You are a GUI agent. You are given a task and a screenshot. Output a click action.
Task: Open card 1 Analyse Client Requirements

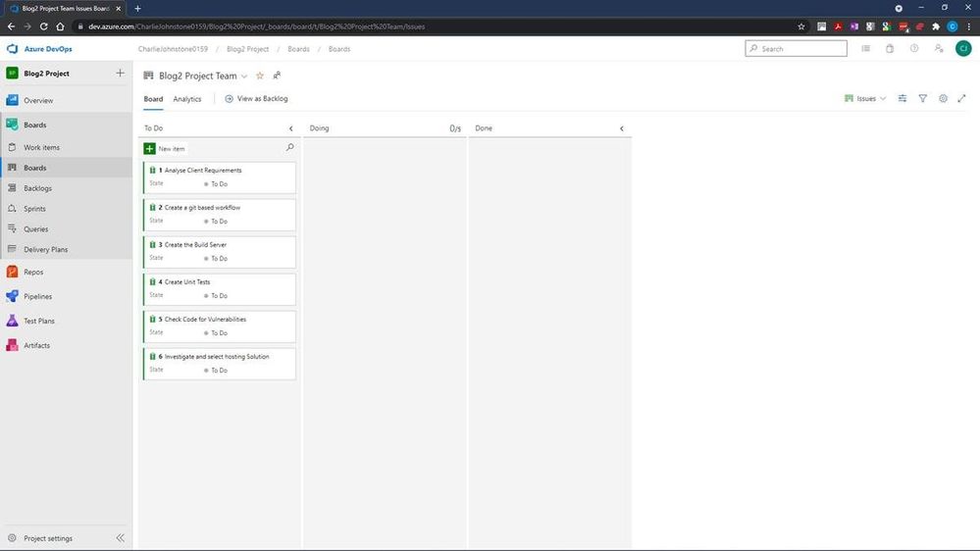pos(202,170)
